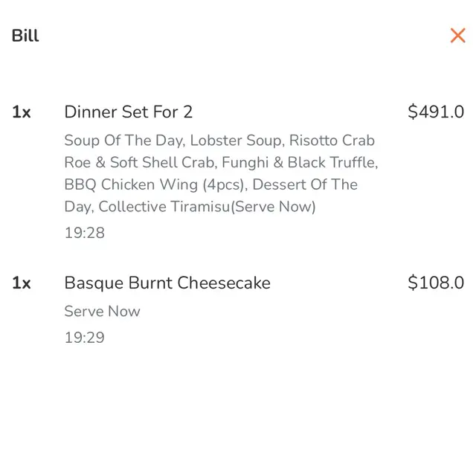
Task: Click the (Serve Now) note after Tiramisu
Action: click(273, 207)
